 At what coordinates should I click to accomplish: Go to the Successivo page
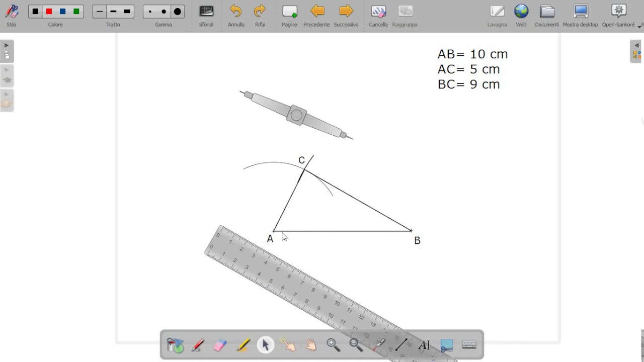[x=346, y=16]
